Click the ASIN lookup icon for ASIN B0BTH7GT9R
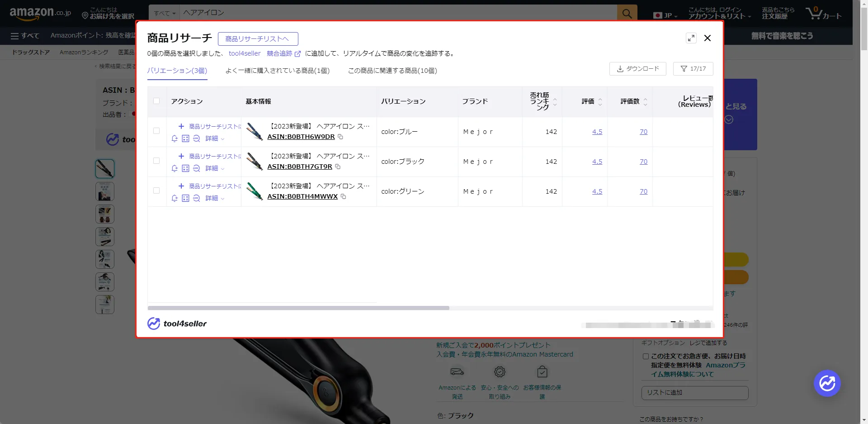This screenshot has width=868, height=424. 196,168
